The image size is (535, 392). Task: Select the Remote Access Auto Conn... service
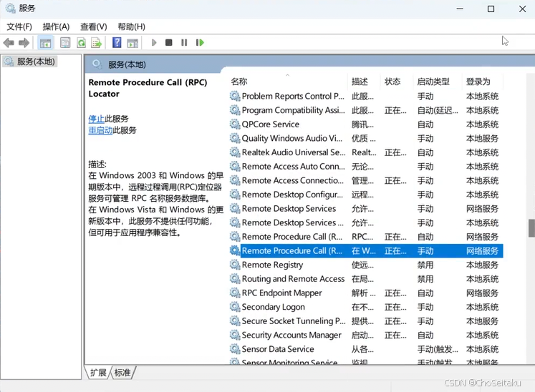366,167
